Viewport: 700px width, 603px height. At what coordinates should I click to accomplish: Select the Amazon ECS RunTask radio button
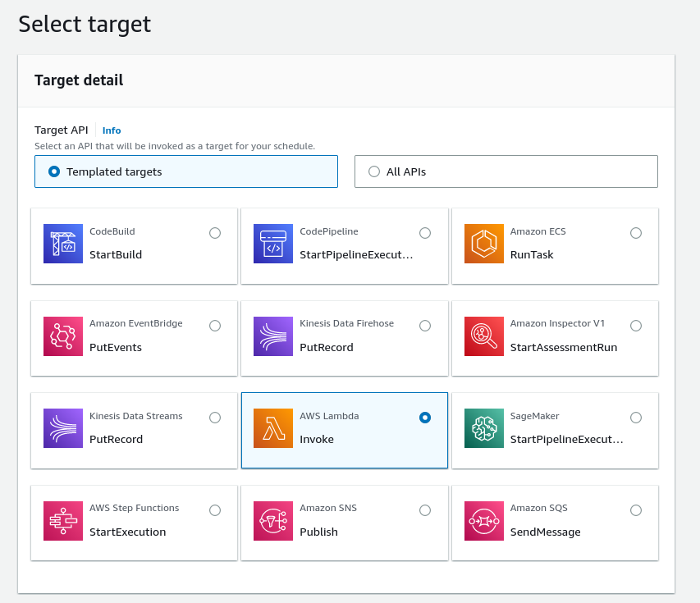(636, 233)
